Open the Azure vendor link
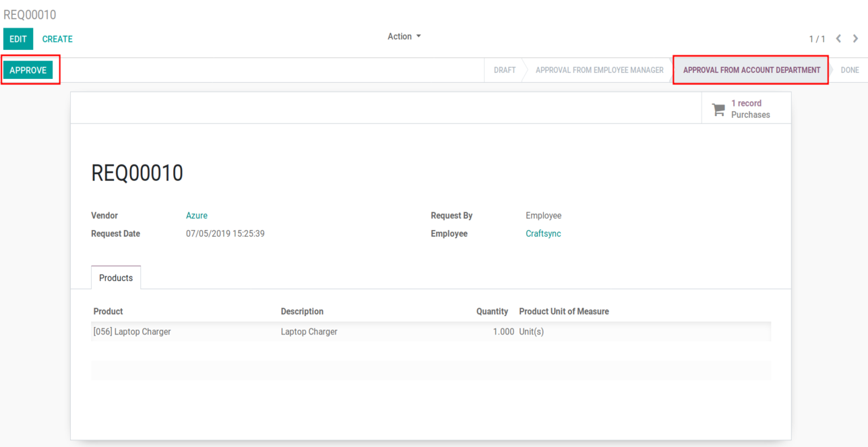 (197, 216)
